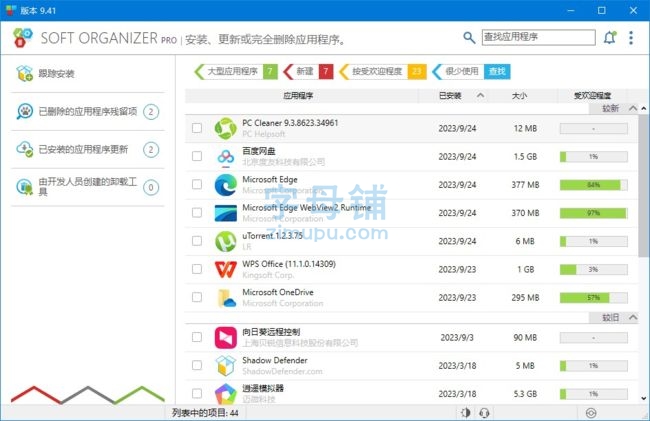Sort by 受欢迎程度 column header
The width and height of the screenshot is (650, 421).
[x=592, y=96]
